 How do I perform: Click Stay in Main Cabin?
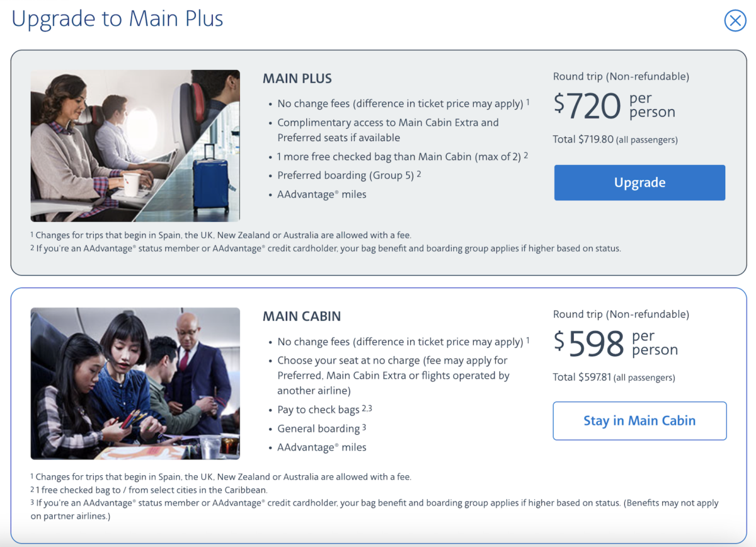tap(639, 420)
